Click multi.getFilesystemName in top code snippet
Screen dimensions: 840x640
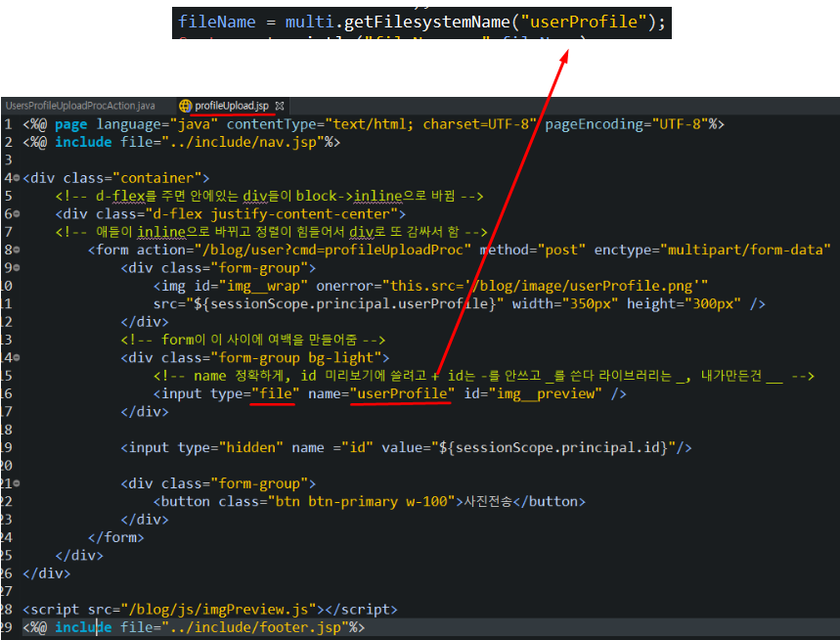pyautogui.click(x=397, y=22)
